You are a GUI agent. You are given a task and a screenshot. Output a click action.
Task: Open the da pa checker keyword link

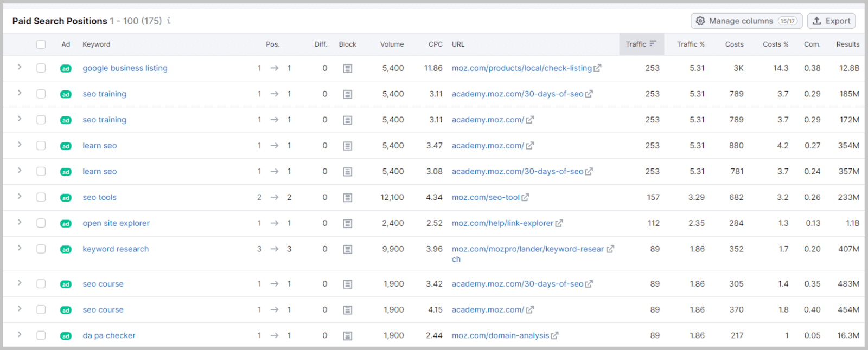(x=109, y=335)
